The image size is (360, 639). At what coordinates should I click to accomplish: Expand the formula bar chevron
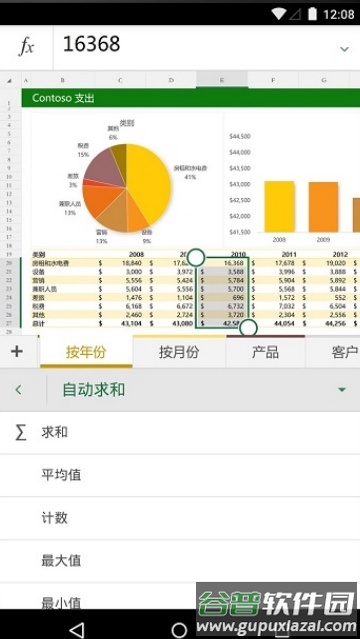(x=344, y=49)
